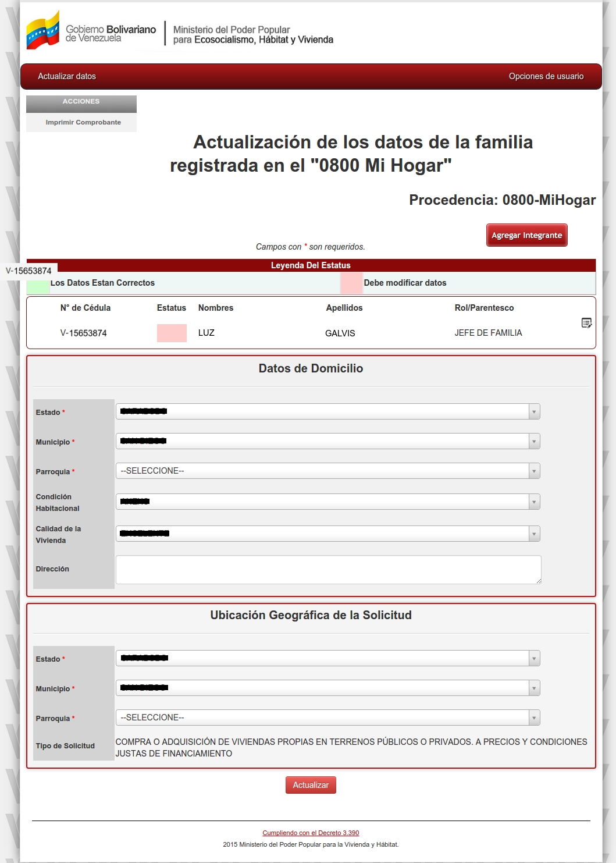The width and height of the screenshot is (616, 863).
Task: Click Imprimir Comprobante action
Action: coord(83,122)
